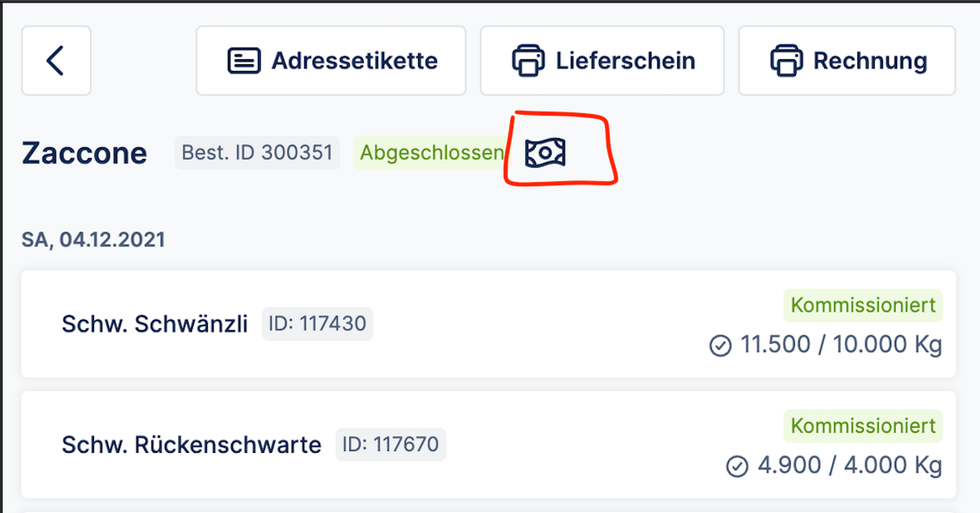Image resolution: width=980 pixels, height=513 pixels.
Task: Click the ID: 117670 product badge
Action: (x=391, y=445)
